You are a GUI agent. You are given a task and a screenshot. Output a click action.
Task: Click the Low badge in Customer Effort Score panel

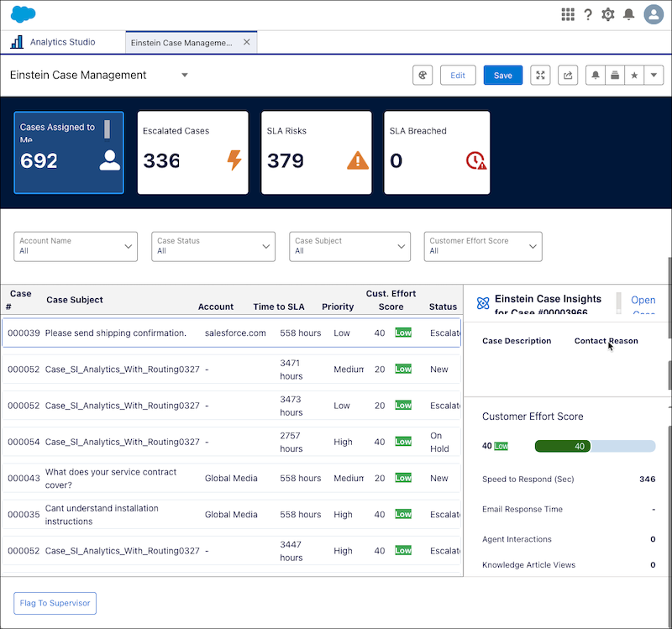click(501, 446)
